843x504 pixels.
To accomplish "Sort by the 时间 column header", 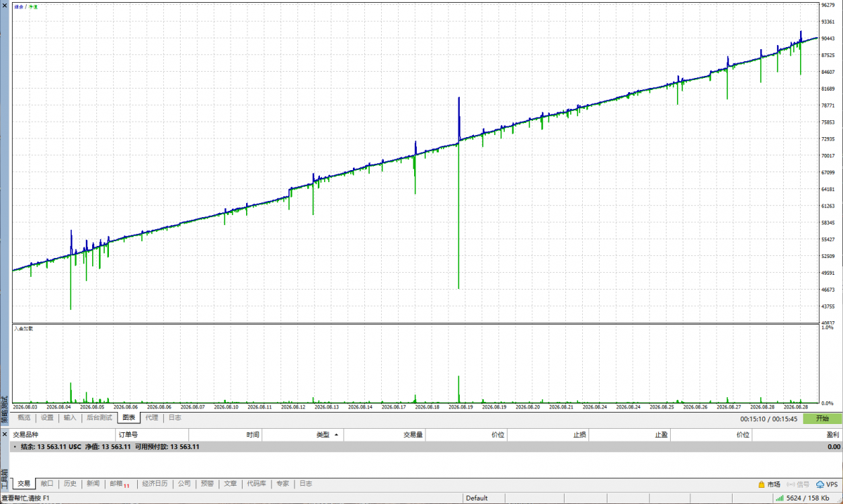I will coord(225,434).
